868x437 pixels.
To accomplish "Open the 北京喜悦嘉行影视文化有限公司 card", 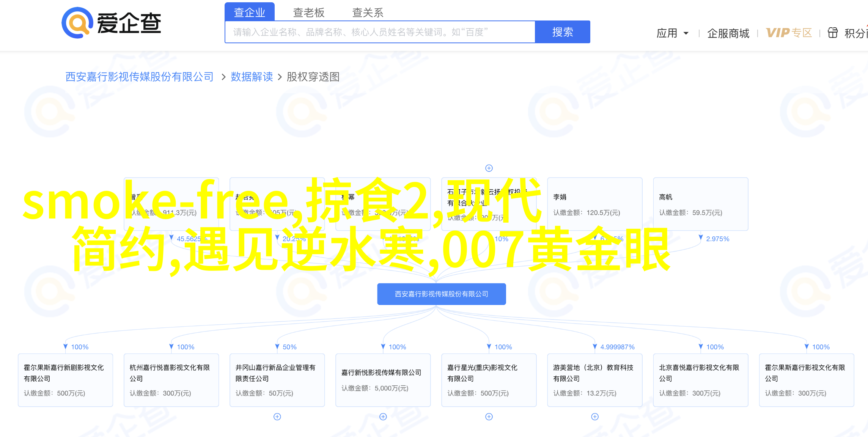I will pos(701,380).
